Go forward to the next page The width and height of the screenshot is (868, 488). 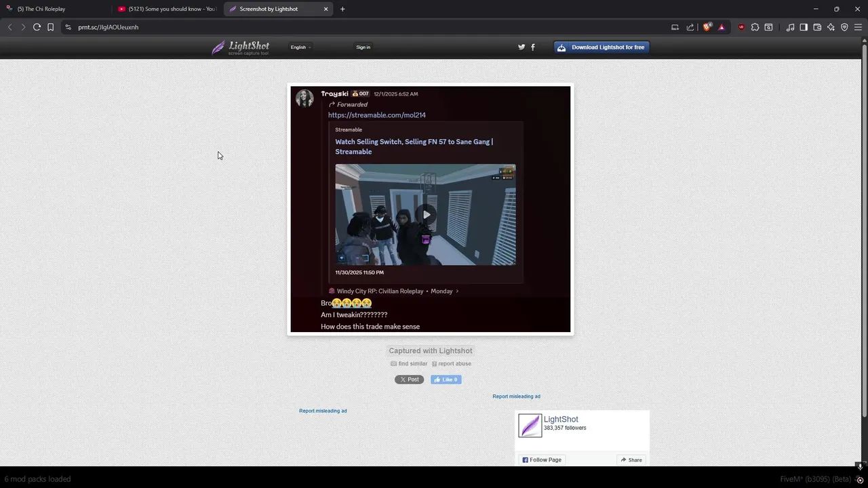23,27
